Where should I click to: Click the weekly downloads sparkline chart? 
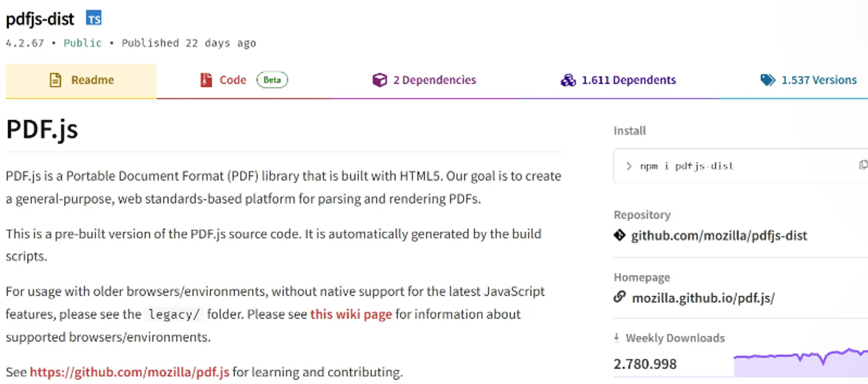click(x=801, y=362)
